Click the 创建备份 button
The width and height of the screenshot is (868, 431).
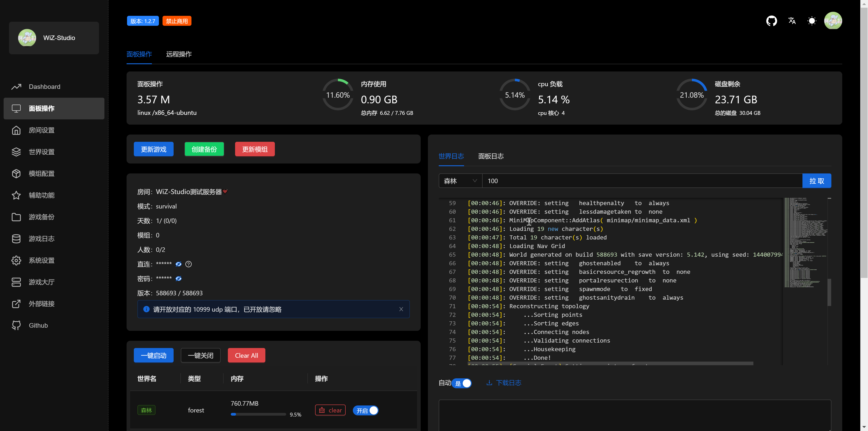tap(204, 149)
